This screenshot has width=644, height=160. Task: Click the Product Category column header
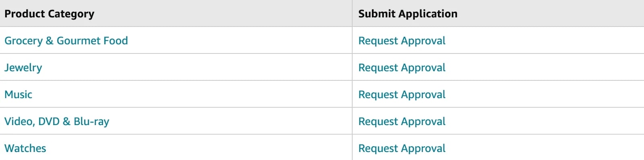coord(49,14)
